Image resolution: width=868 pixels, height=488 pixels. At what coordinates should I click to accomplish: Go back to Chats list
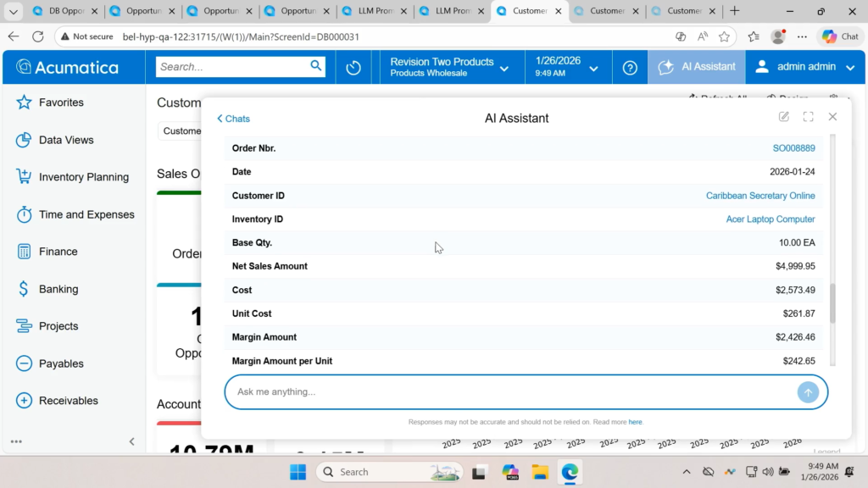coord(233,119)
